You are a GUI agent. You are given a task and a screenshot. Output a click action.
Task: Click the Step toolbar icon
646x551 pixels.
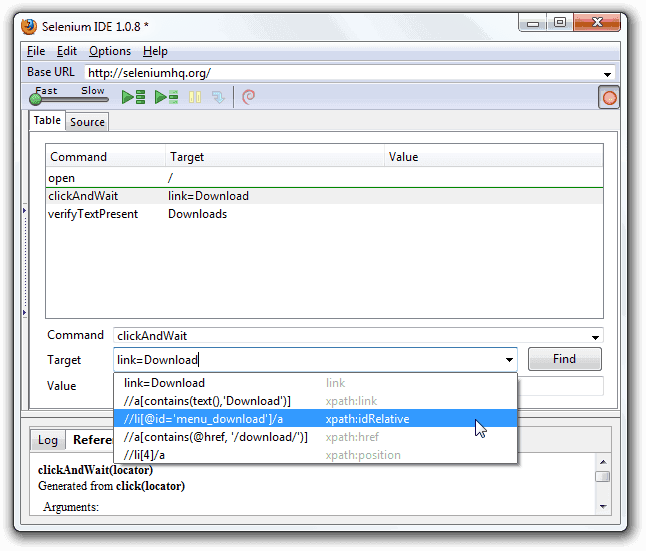(217, 97)
